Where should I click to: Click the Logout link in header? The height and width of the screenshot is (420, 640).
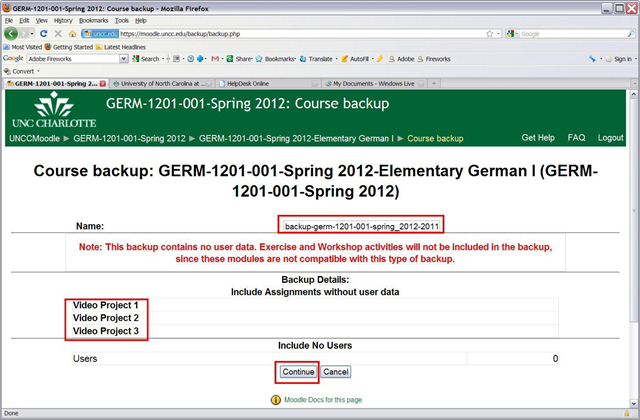(610, 137)
